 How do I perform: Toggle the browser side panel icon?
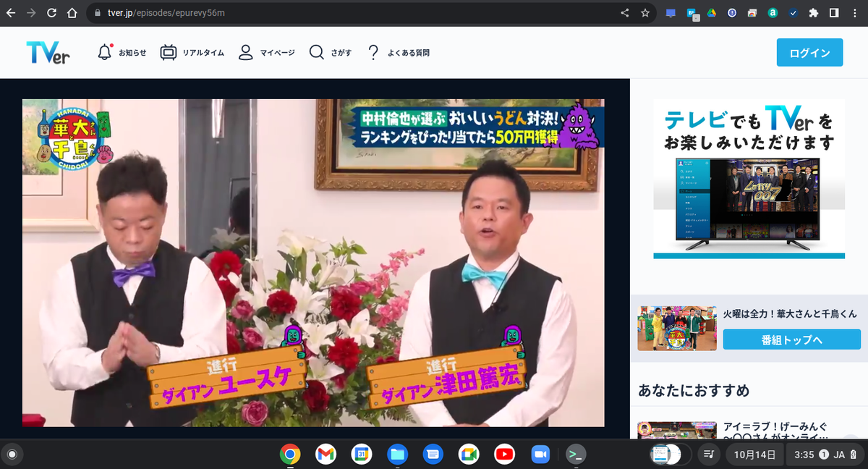834,13
